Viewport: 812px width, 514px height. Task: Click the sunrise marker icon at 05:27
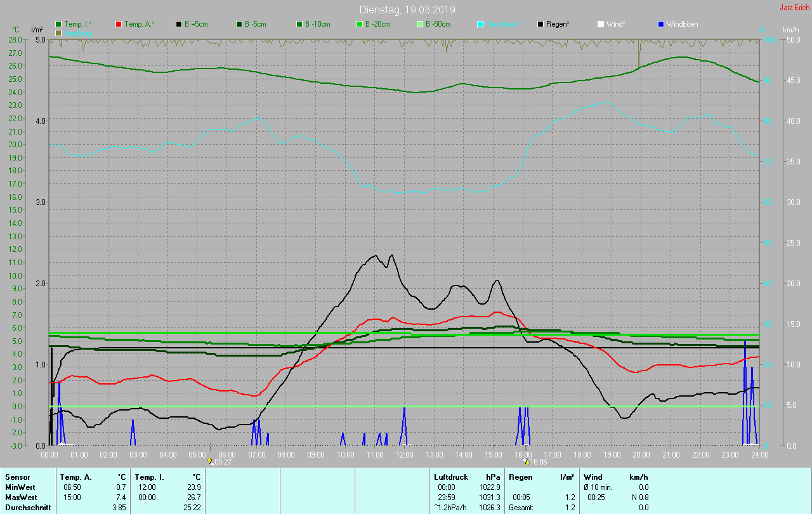click(211, 461)
